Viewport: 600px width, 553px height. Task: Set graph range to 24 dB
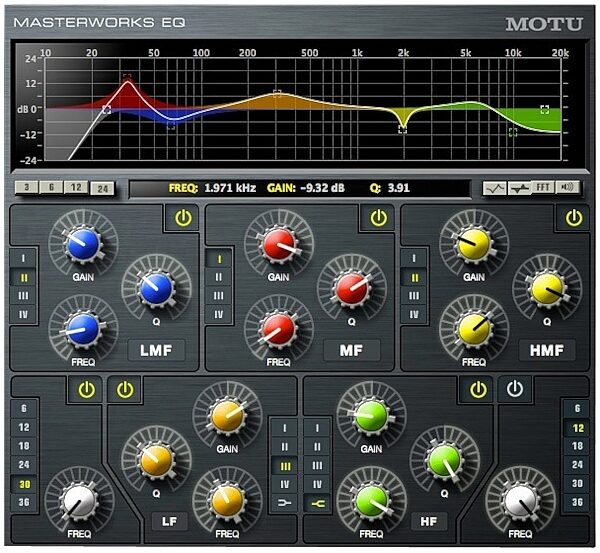[102, 189]
